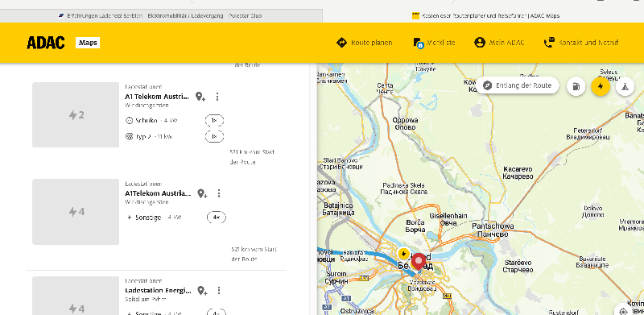644x315 pixels.
Task: Open more options for A1Telekom Austria... Sonstige station
Action: 219,193
